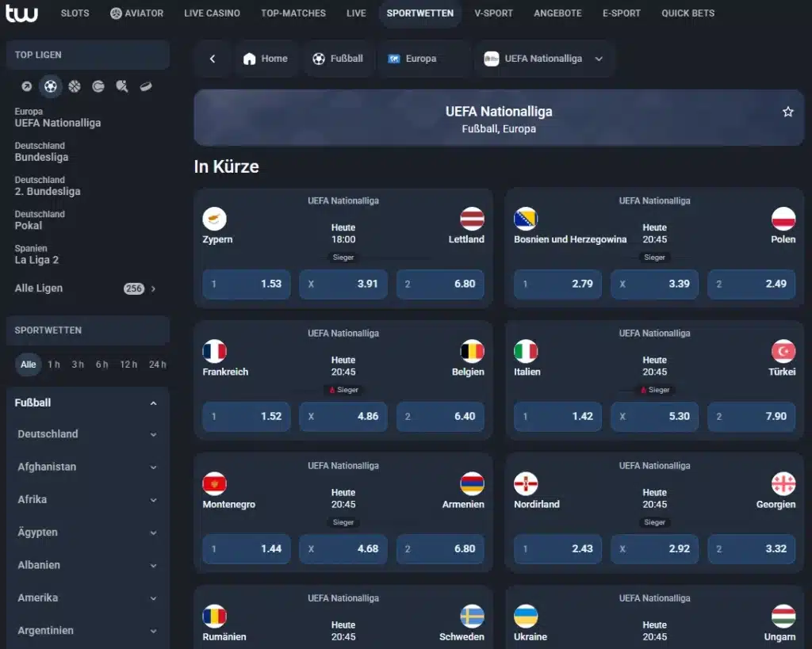Click the Lettland flag icon
The image size is (812, 649).
(x=472, y=219)
